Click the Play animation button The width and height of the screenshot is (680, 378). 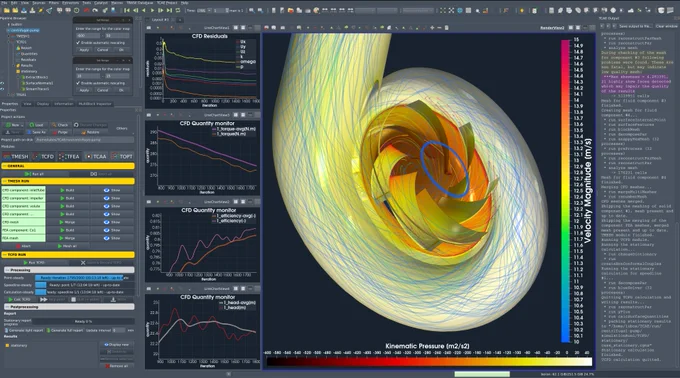pos(152,10)
